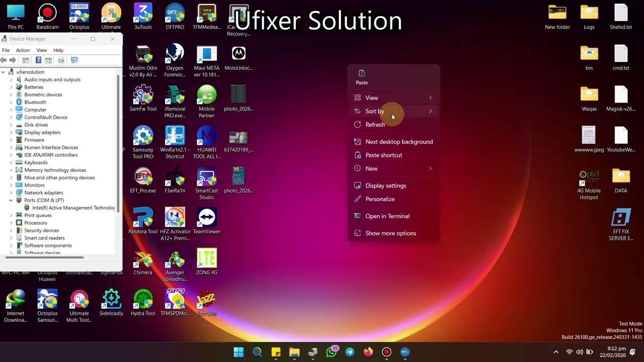Expand the Audio inputs and outputs node
This screenshot has height=362, width=644.
pos(11,79)
